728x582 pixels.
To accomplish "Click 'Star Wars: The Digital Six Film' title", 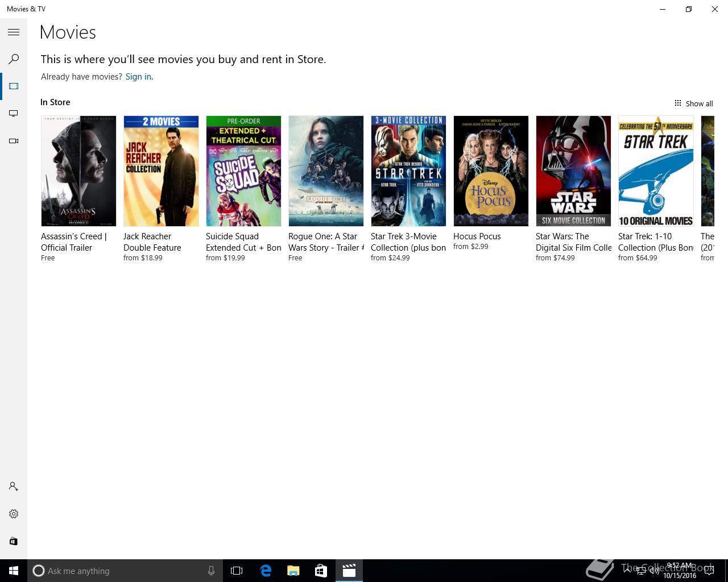I will 574,242.
